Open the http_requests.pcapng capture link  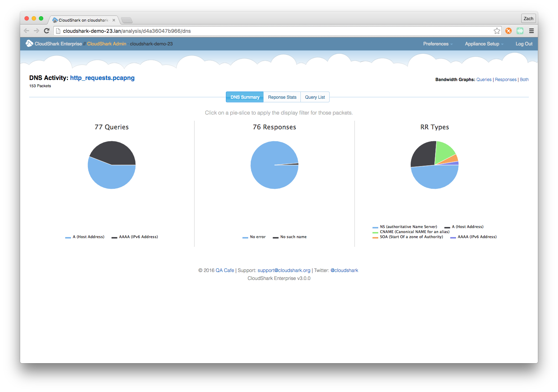(102, 78)
